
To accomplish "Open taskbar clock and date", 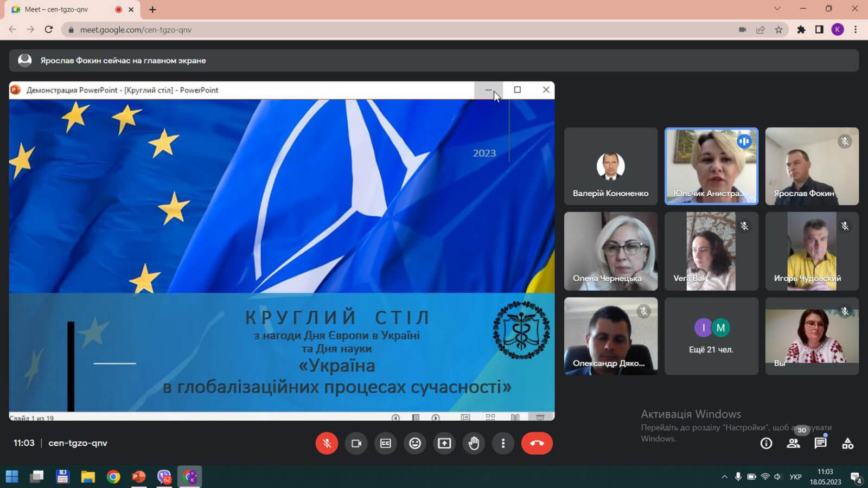I will coord(825,477).
